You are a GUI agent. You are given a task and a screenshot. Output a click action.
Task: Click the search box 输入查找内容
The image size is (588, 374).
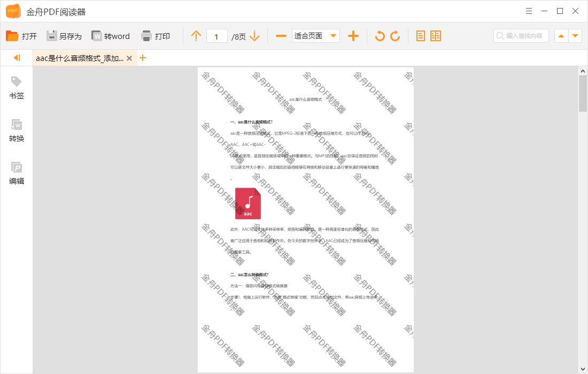(521, 36)
